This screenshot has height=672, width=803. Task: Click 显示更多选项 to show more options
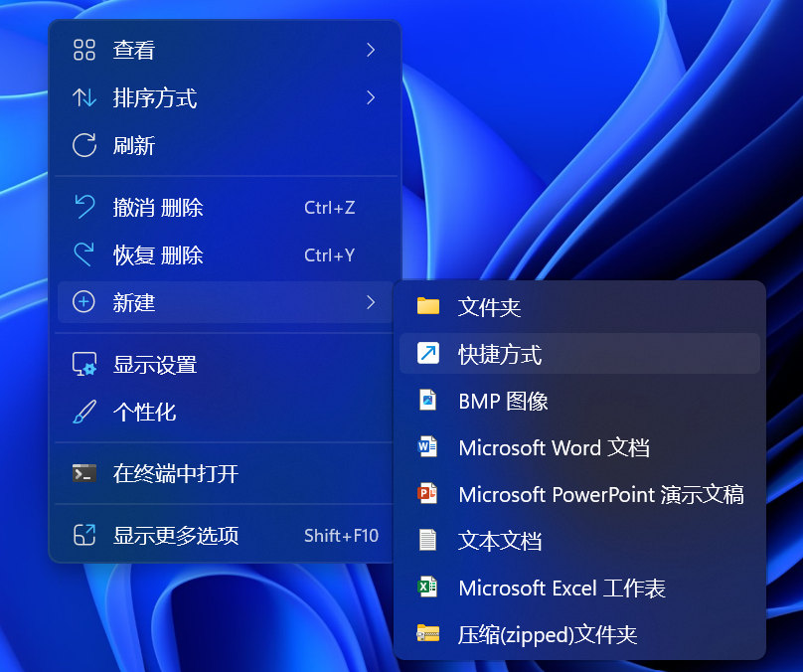pos(176,536)
